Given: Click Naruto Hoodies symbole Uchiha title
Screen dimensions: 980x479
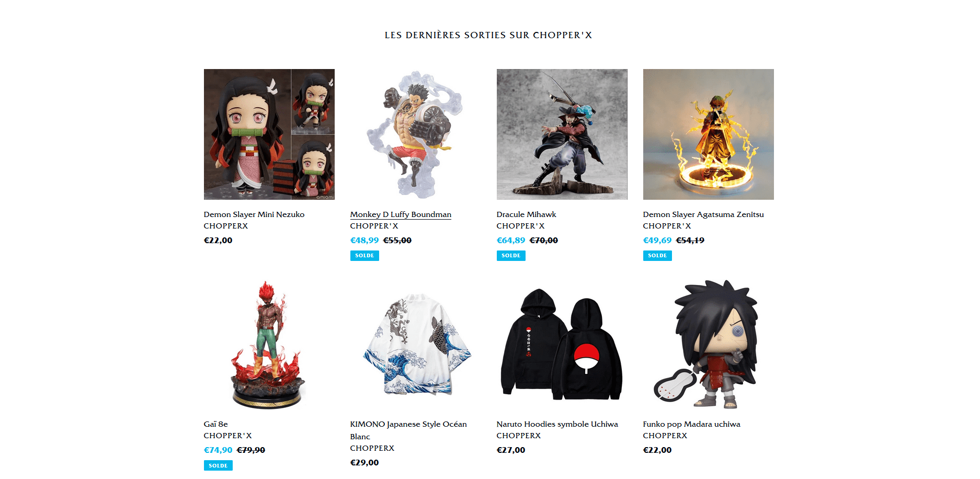Looking at the screenshot, I should pos(557,424).
